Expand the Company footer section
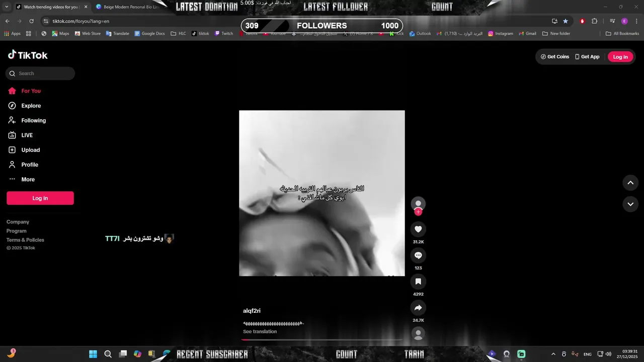The height and width of the screenshot is (362, 644). click(18, 222)
